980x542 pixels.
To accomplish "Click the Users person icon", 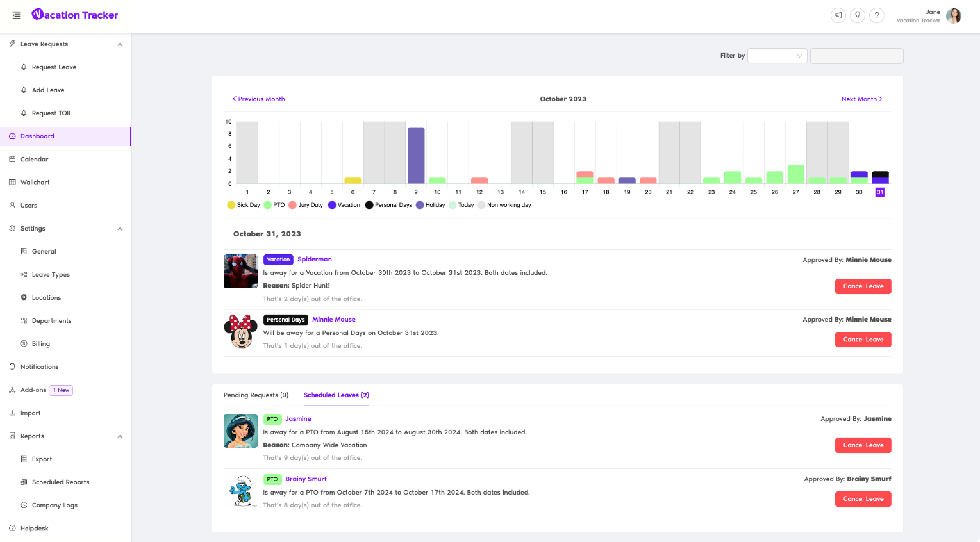I will pyautogui.click(x=13, y=205).
